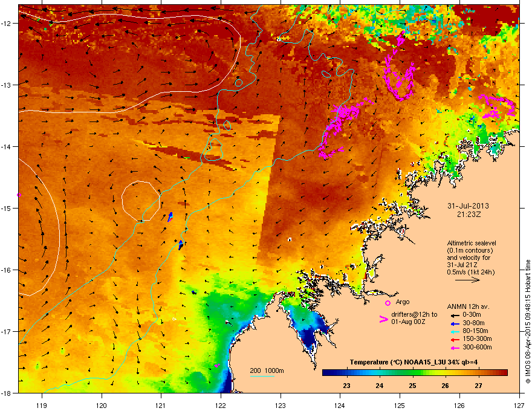
Task: Click the longitude axis label 127
Action: pyautogui.click(x=519, y=406)
